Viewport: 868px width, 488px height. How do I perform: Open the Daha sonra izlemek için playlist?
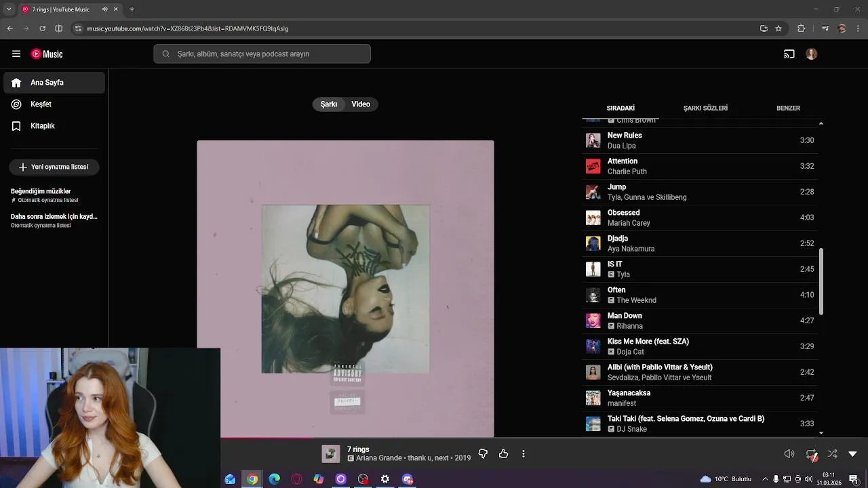tap(54, 220)
